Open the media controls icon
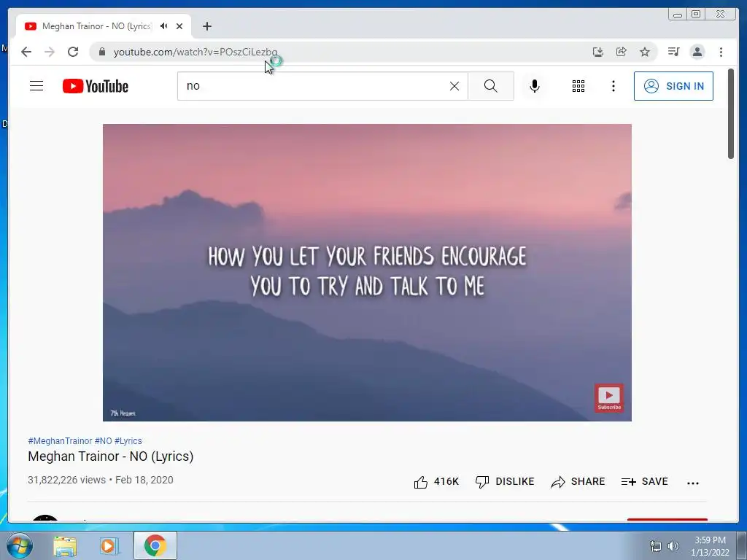The width and height of the screenshot is (747, 560). pos(673,52)
